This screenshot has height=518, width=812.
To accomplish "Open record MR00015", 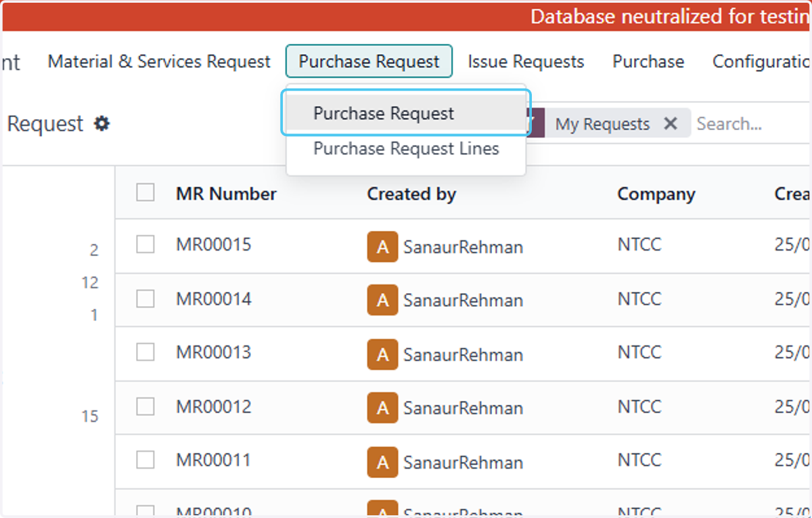I will point(214,244).
